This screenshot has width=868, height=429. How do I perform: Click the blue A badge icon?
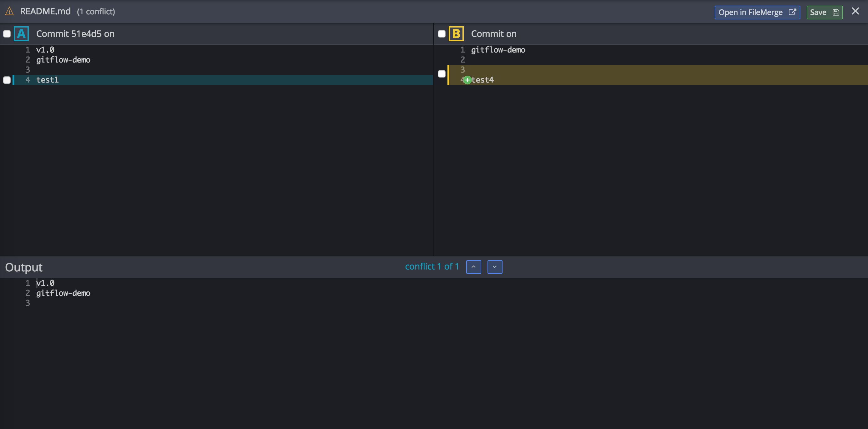[x=21, y=34]
